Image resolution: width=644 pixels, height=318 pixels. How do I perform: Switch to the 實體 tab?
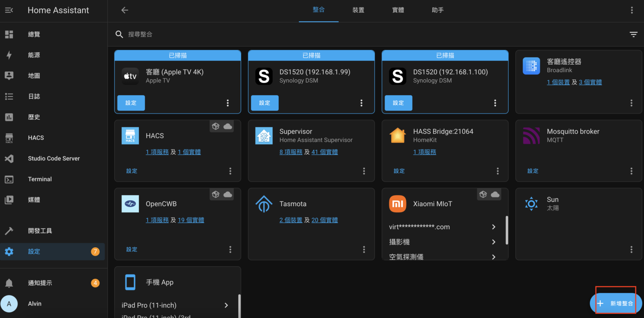pos(398,10)
